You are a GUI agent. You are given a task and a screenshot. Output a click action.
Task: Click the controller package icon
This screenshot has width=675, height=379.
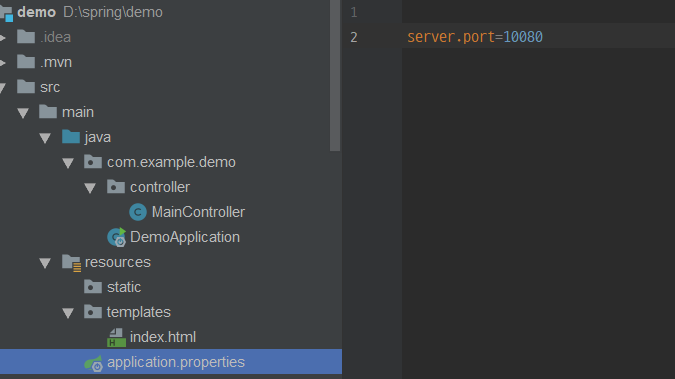coord(116,187)
